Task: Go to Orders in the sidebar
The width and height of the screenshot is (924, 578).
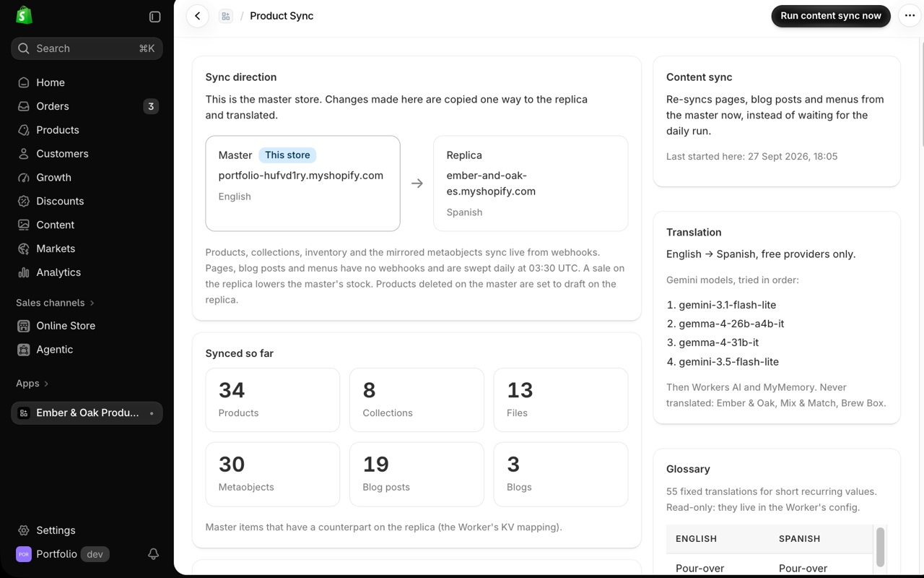Action: click(87, 106)
